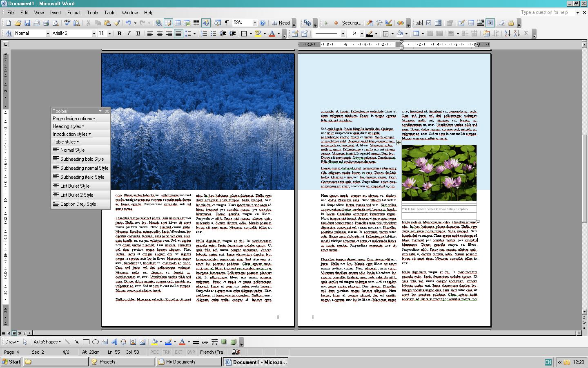
Task: Increase indent of the paragraph
Action: pyautogui.click(x=232, y=34)
